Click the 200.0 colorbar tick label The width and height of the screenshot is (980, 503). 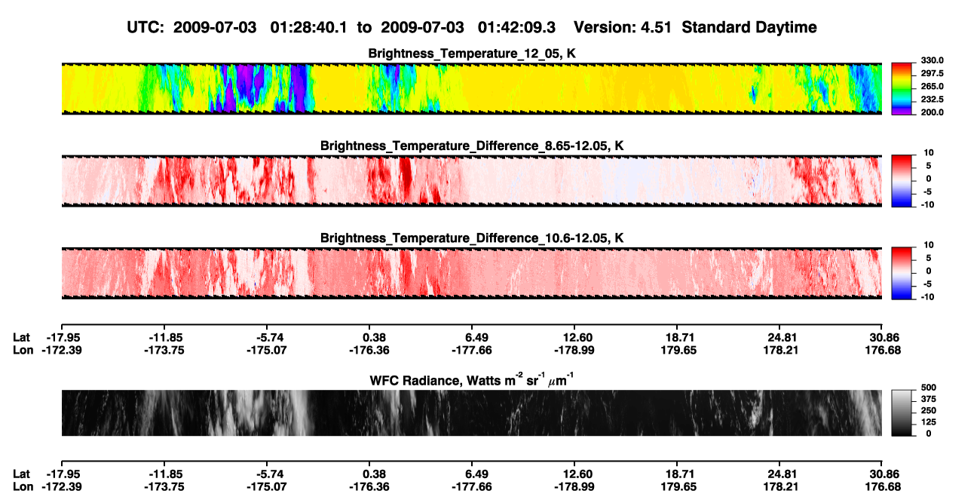coord(933,112)
